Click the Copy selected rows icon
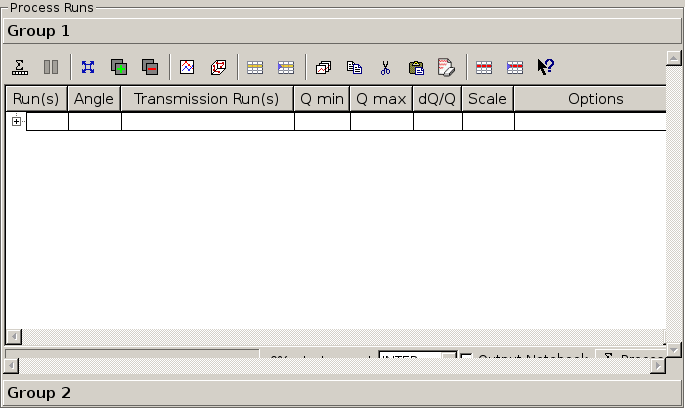Screen dimensions: 685x409 tap(354, 68)
